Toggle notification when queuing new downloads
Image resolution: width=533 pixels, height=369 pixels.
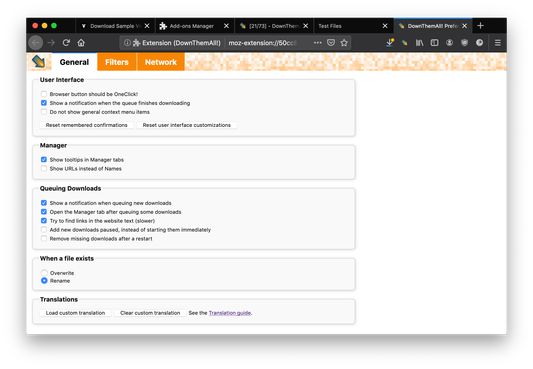[44, 203]
